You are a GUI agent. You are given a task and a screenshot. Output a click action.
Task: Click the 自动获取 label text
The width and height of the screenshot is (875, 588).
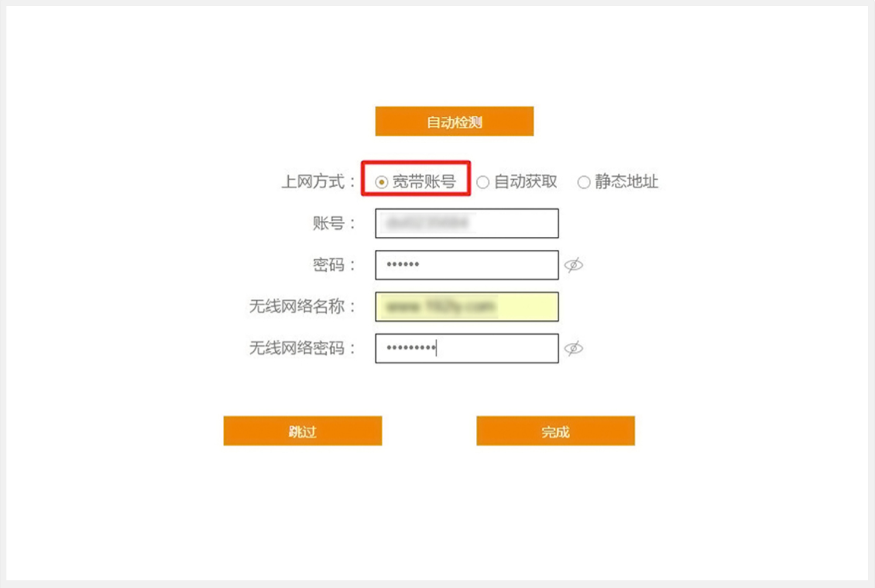pyautogui.click(x=526, y=182)
